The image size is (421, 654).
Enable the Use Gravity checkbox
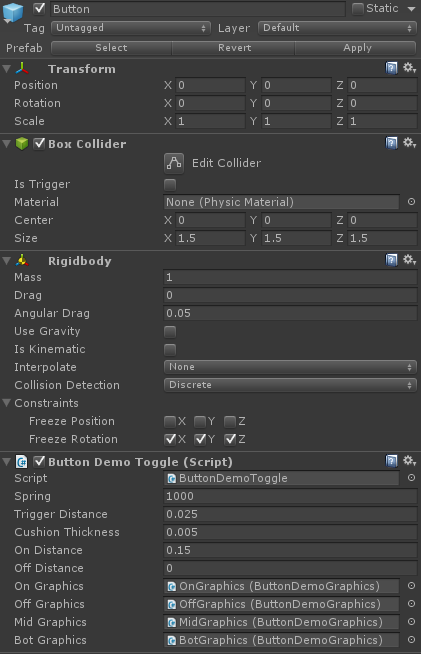(x=170, y=332)
